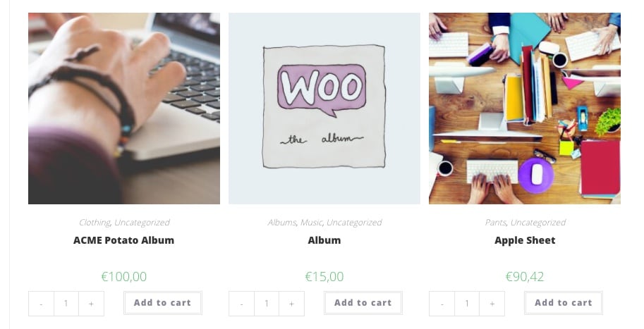Select the Clothing category link
The height and width of the screenshot is (329, 644).
(95, 223)
